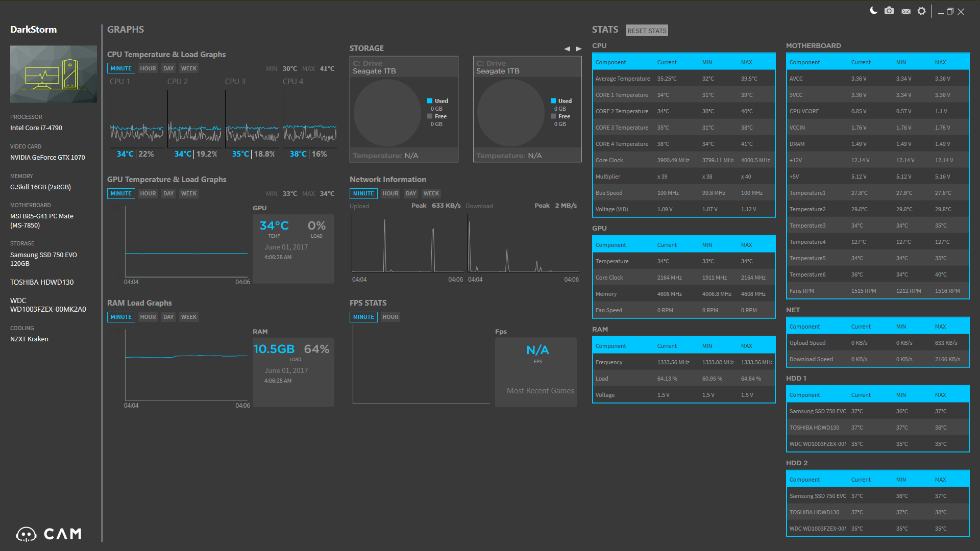The height and width of the screenshot is (551, 980).
Task: Click CORE 4 Temperature row
Action: click(x=683, y=144)
